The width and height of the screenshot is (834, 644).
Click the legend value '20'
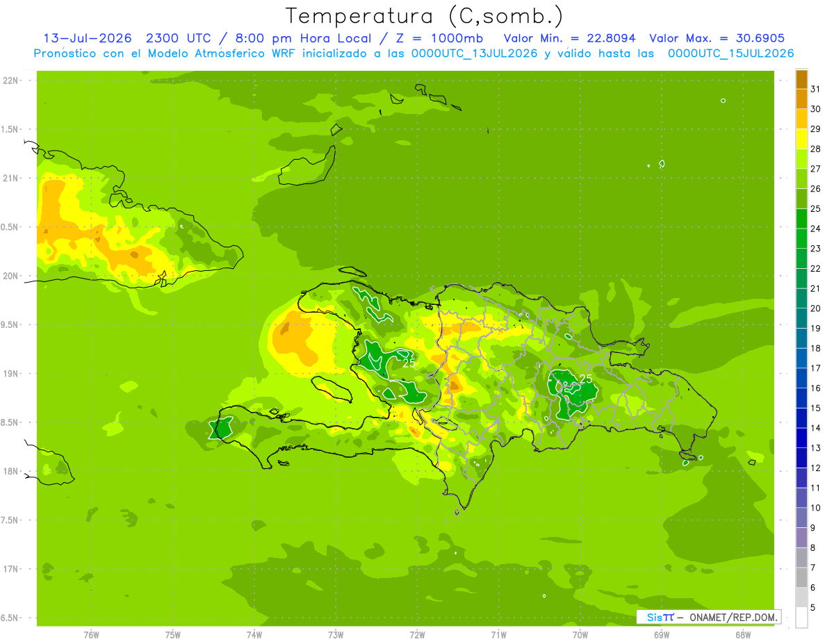(x=816, y=308)
